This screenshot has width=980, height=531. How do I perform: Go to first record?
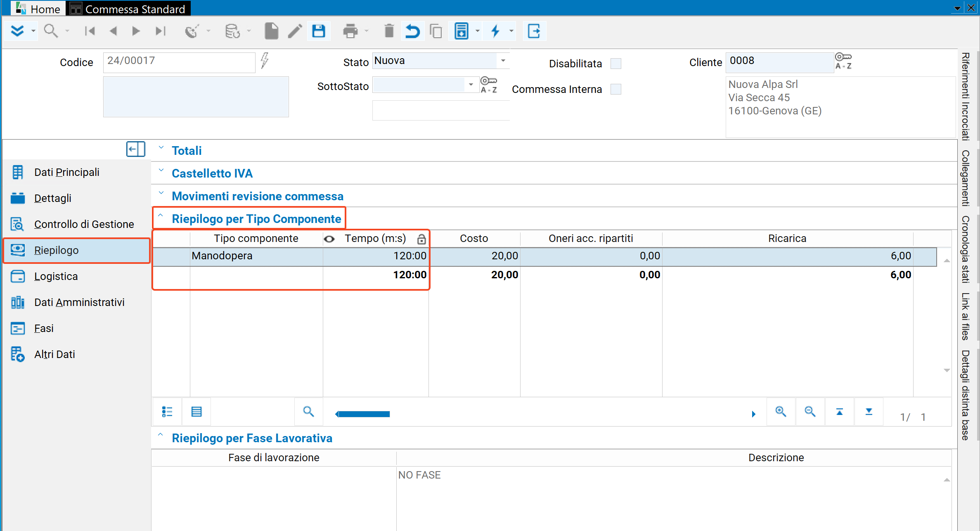click(x=90, y=31)
